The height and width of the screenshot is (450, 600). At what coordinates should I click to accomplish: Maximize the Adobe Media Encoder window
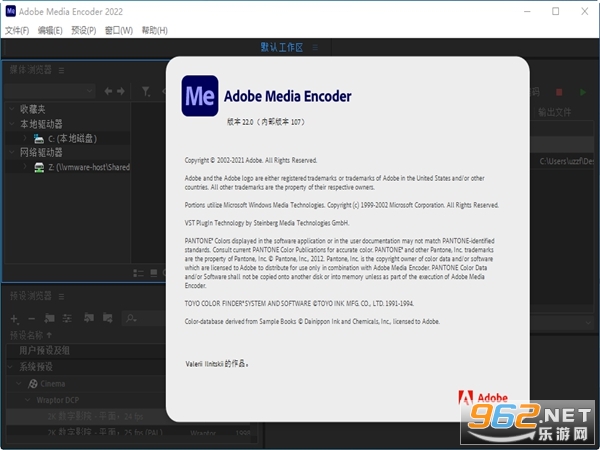[x=555, y=11]
